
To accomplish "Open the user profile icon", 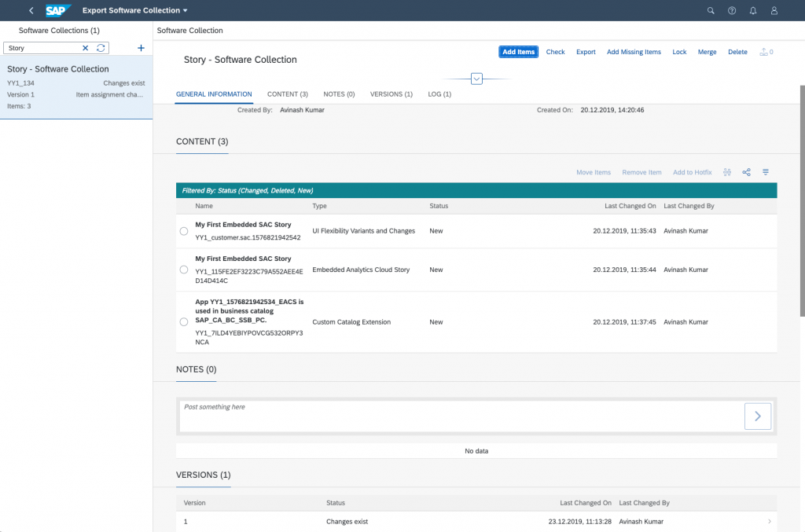I will point(774,10).
